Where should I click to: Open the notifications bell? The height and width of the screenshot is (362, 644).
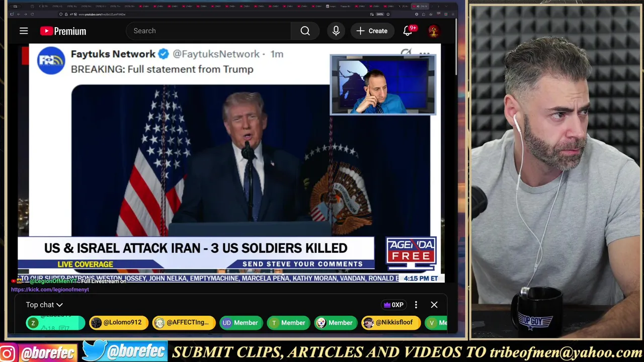pos(408,31)
